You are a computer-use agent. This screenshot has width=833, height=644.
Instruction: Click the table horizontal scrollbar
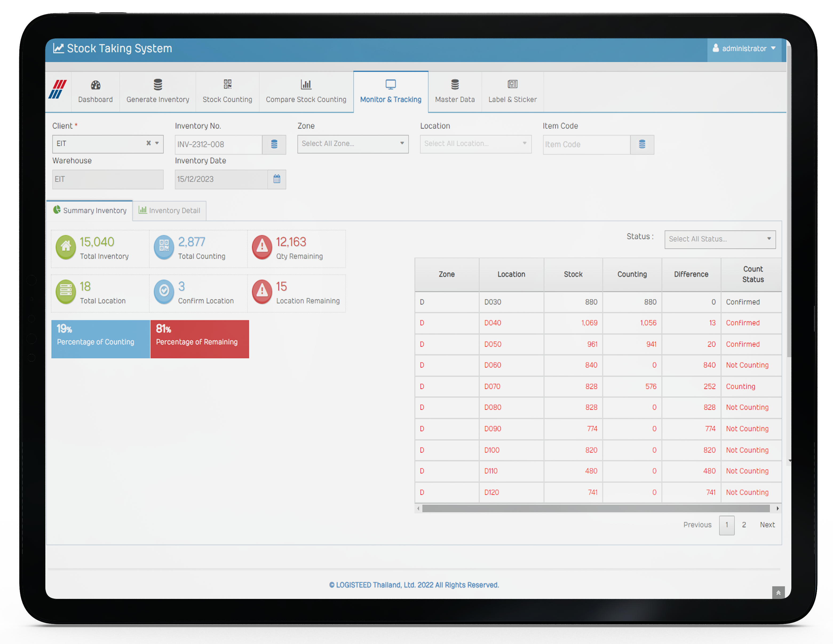click(x=595, y=509)
